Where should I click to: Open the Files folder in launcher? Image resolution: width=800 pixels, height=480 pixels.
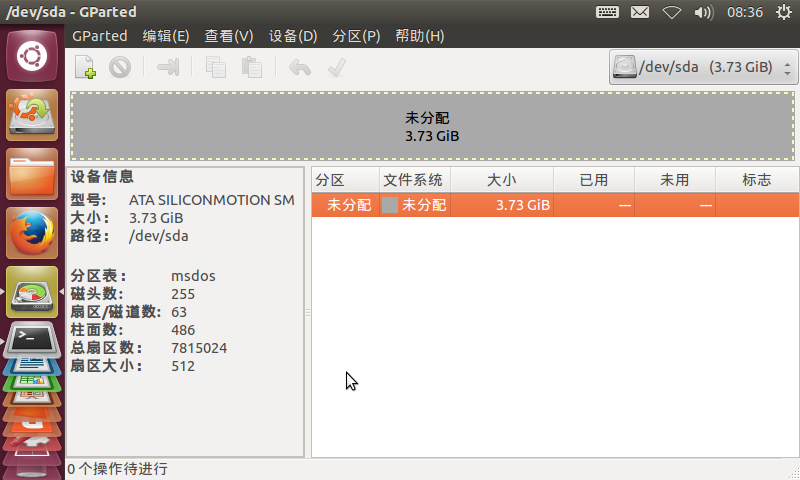[x=32, y=174]
